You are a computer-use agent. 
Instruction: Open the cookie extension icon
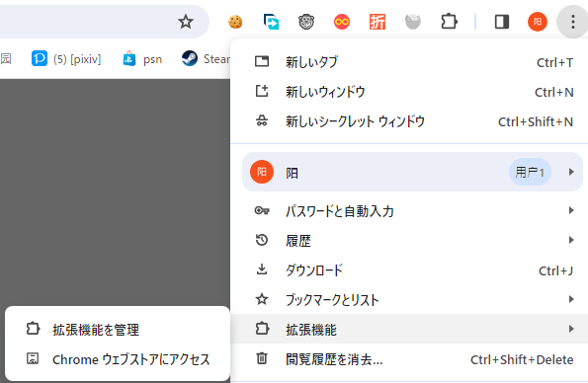tap(235, 22)
